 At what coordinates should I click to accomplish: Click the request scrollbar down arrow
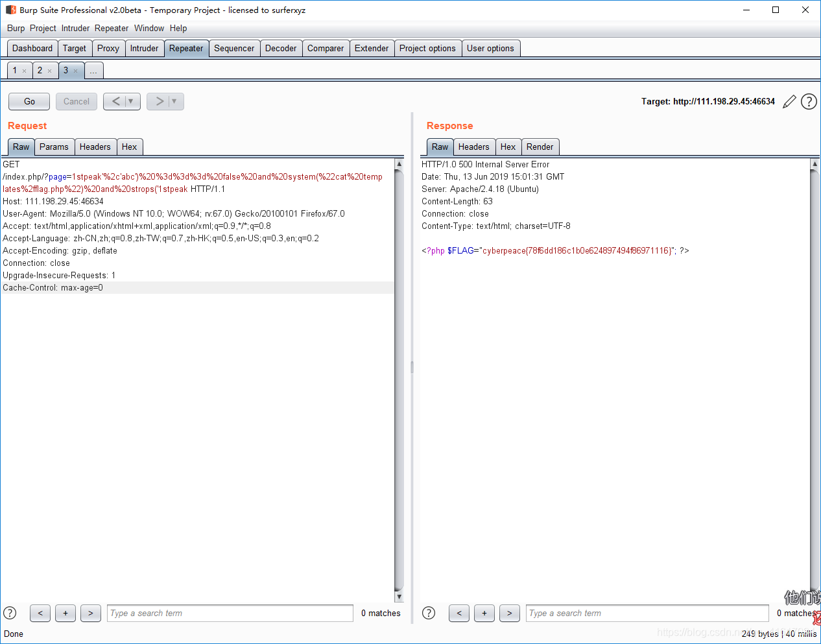click(399, 597)
